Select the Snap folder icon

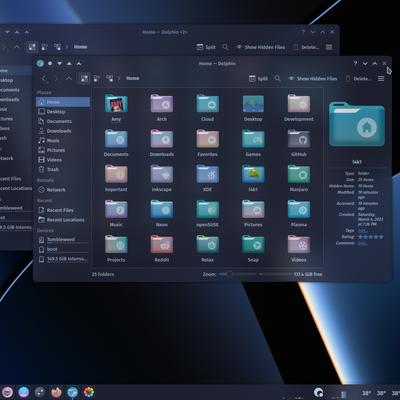(253, 245)
